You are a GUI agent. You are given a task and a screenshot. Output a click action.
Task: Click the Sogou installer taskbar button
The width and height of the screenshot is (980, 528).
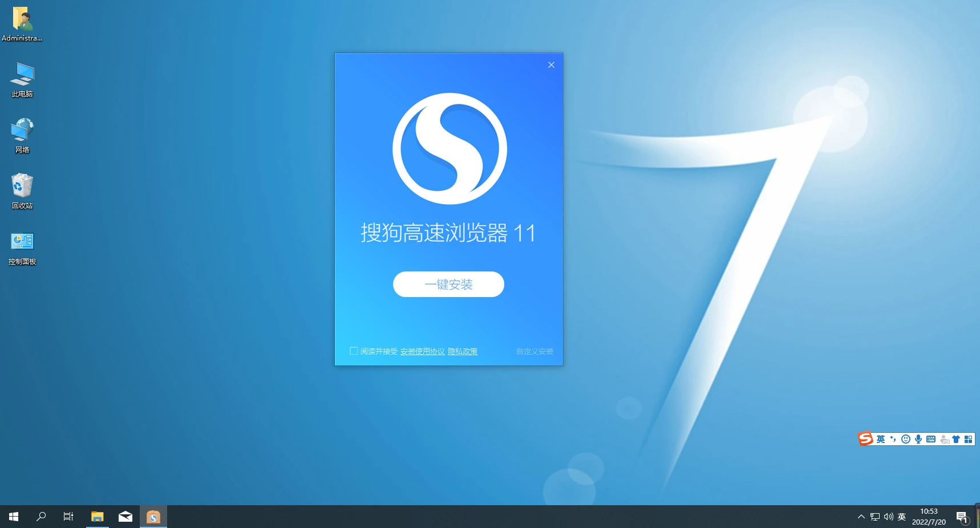point(153,517)
